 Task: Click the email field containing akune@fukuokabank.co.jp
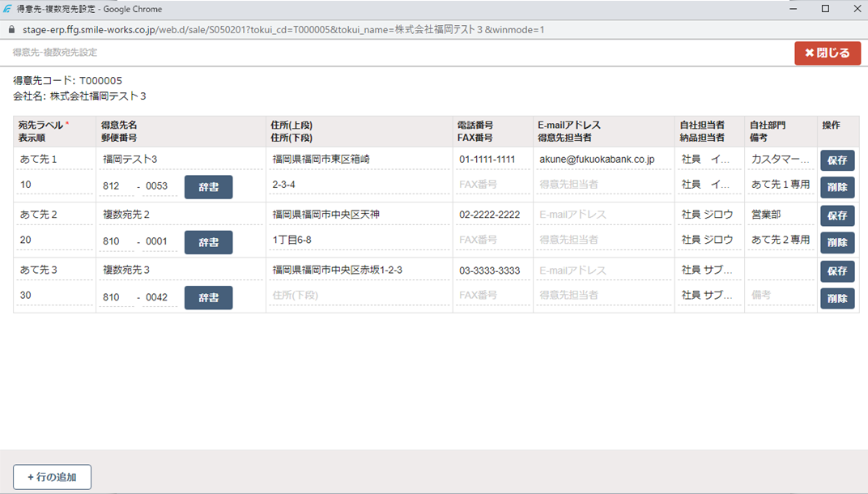pos(603,160)
